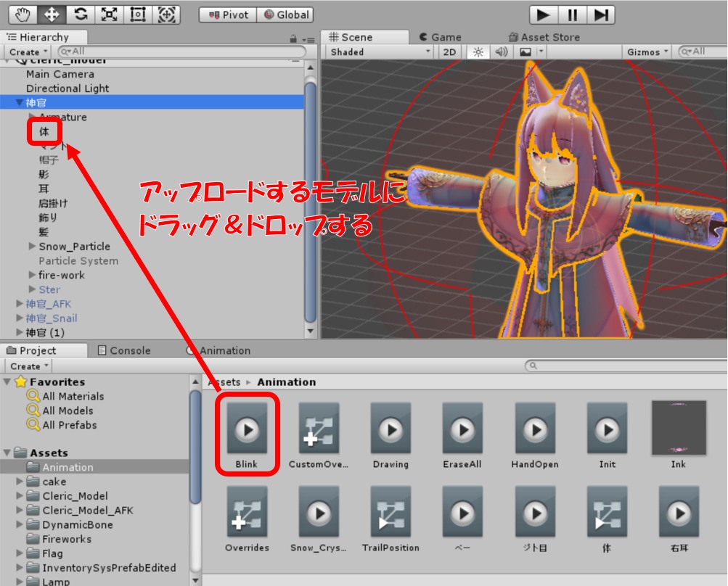Image resolution: width=728 pixels, height=586 pixels.
Task: Toggle 2D scene view mode
Action: coord(450,52)
